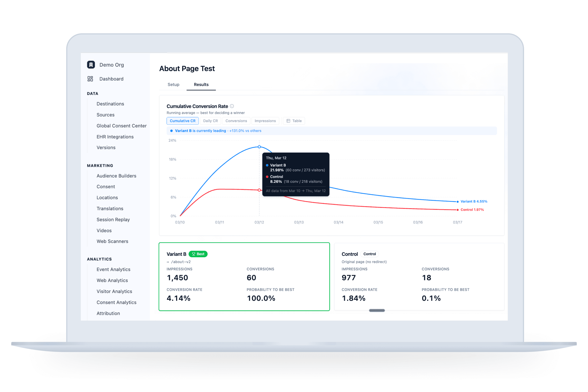This screenshot has height=392, width=588.
Task: Click the Variant B 4.55% line label
Action: click(x=474, y=201)
